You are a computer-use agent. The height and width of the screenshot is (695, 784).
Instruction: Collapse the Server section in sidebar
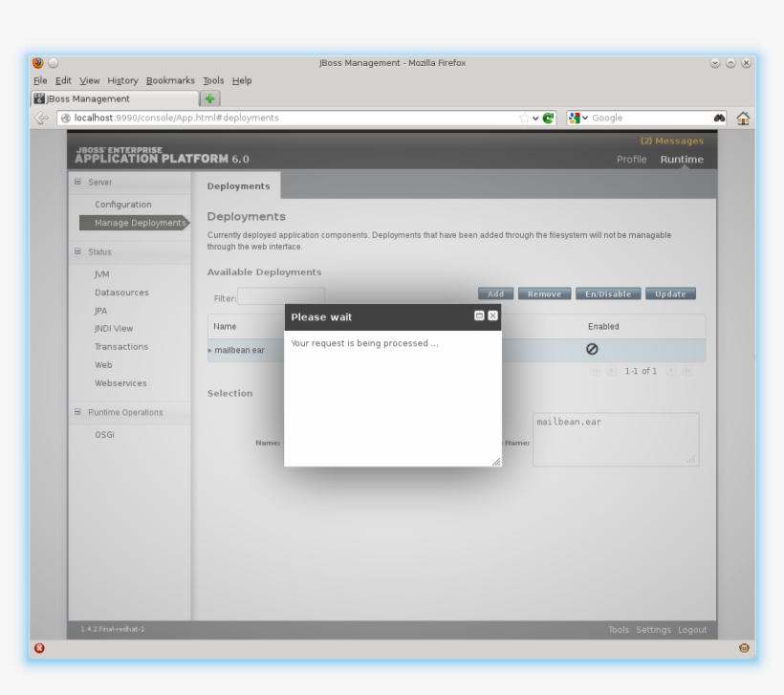78,183
